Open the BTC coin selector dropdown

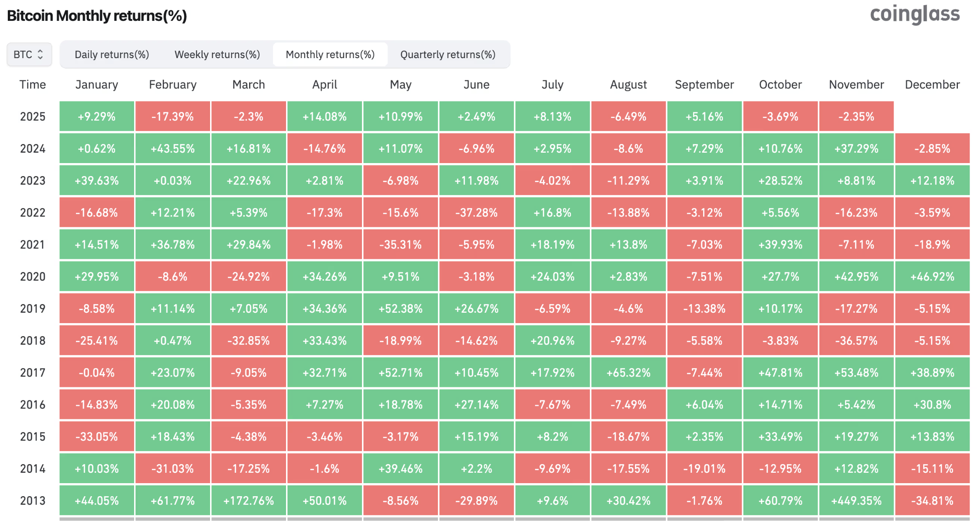pyautogui.click(x=29, y=55)
